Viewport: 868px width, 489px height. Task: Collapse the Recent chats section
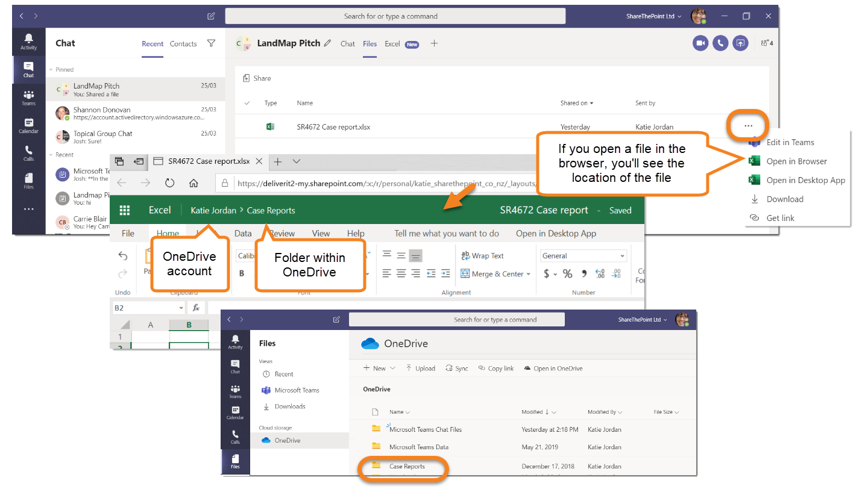point(51,155)
